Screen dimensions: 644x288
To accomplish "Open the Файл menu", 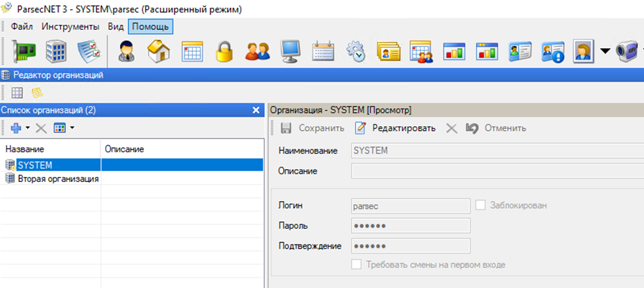I will point(22,27).
